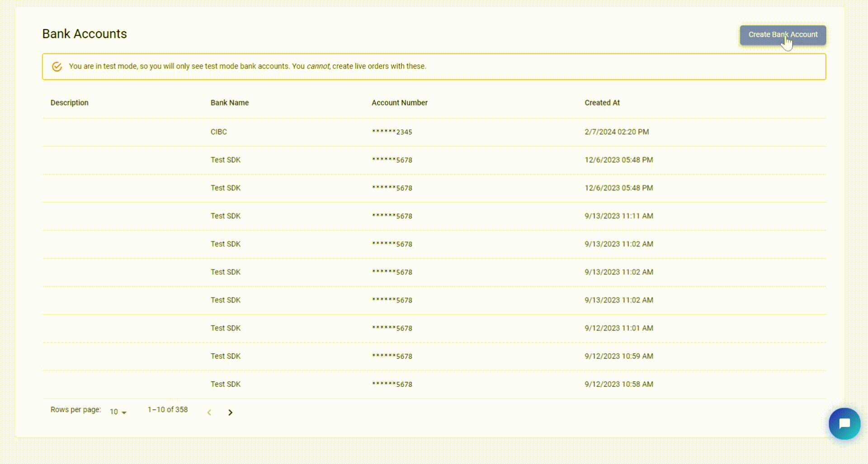
Task: Go to the previous page arrow
Action: (x=209, y=412)
